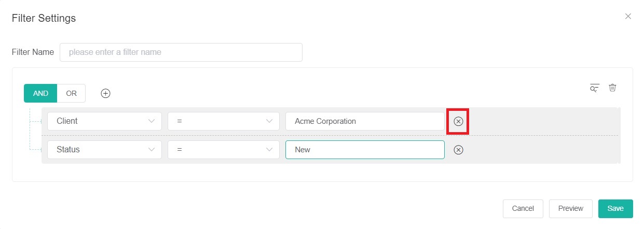Click the search list icon beside trash

595,88
